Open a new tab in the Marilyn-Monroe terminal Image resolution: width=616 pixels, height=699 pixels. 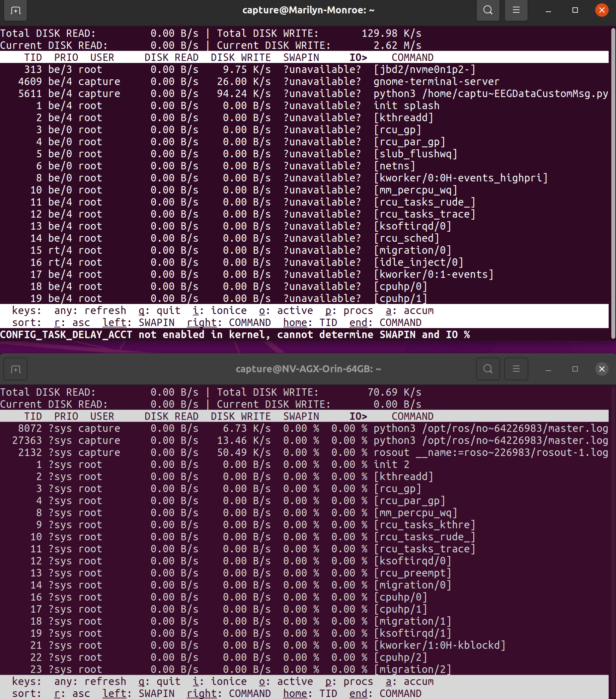(x=15, y=11)
